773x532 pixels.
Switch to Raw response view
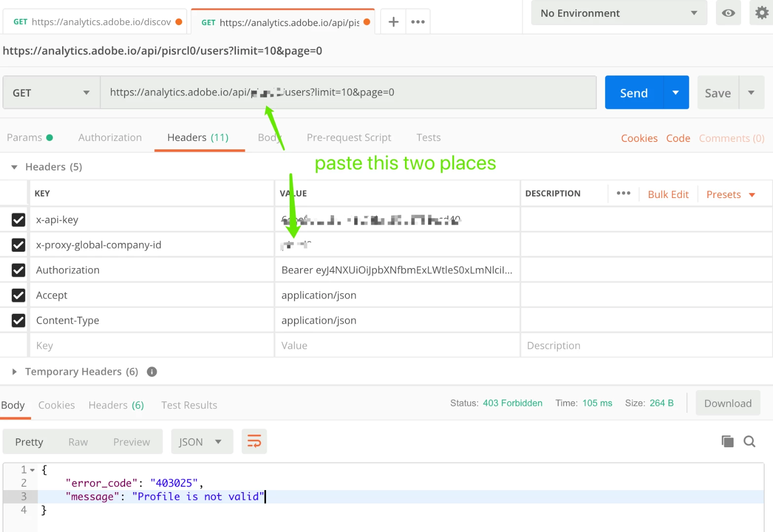tap(78, 442)
